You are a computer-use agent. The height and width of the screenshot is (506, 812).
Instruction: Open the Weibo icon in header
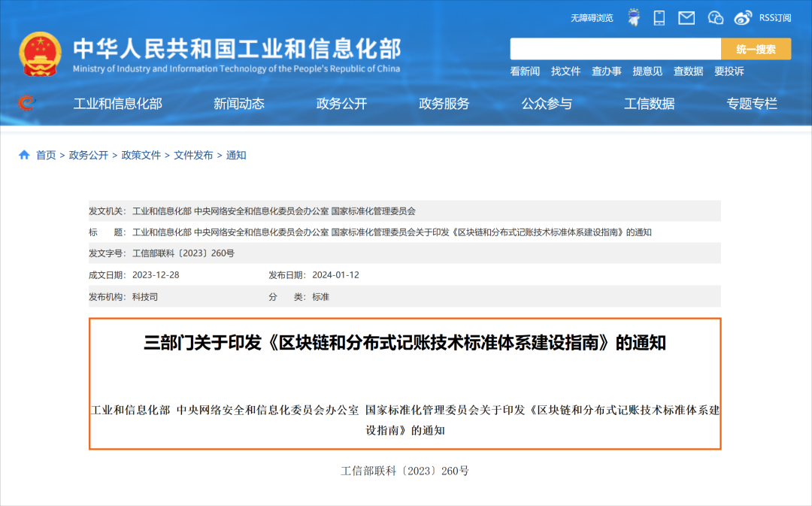[x=743, y=17]
